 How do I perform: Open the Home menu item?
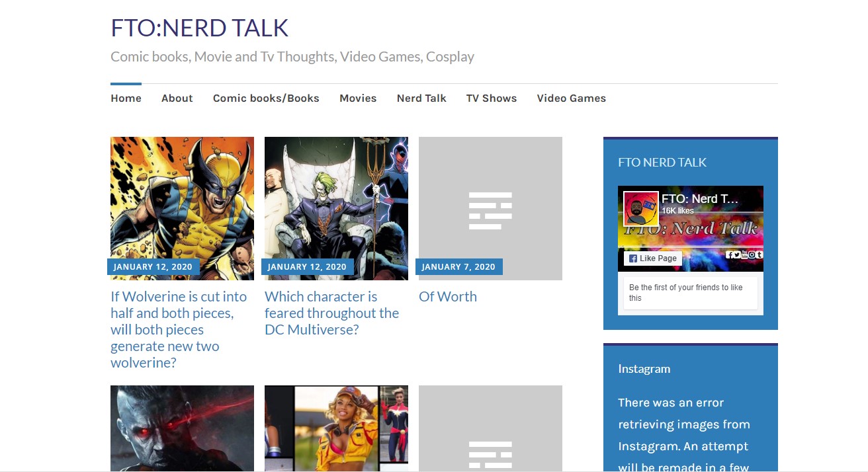126,98
